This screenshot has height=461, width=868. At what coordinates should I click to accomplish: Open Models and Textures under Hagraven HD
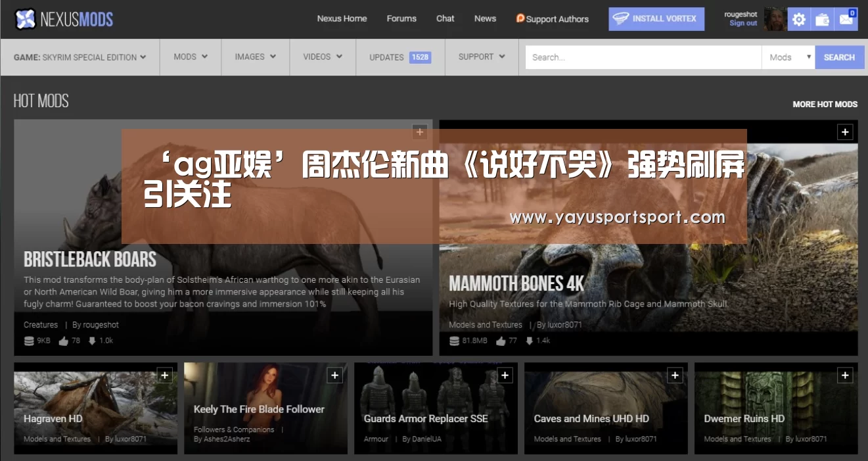pyautogui.click(x=57, y=439)
